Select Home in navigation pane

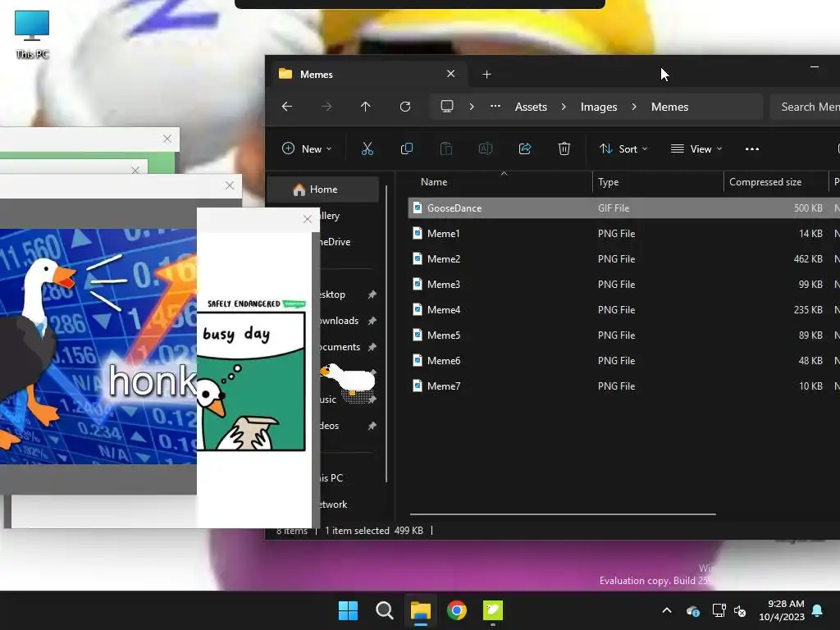click(x=323, y=189)
